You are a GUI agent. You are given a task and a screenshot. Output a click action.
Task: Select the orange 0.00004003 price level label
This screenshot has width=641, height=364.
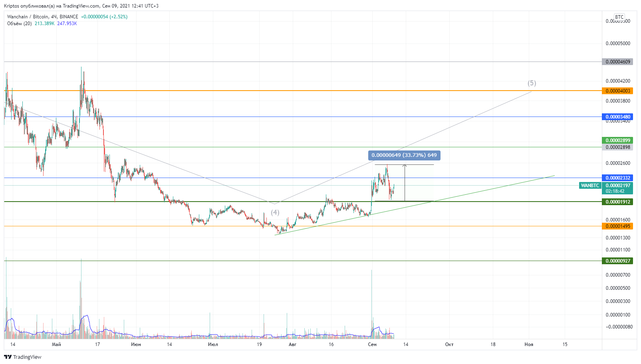(617, 91)
